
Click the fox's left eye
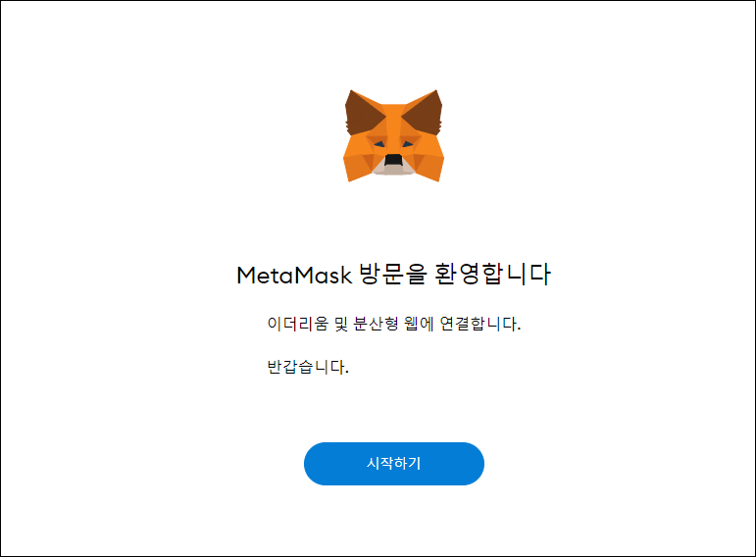[x=378, y=144]
